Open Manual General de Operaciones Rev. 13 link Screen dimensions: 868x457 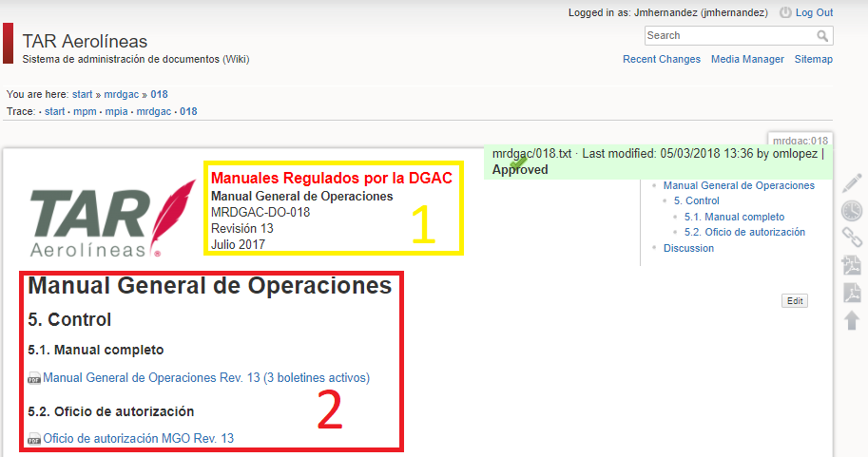click(206, 377)
